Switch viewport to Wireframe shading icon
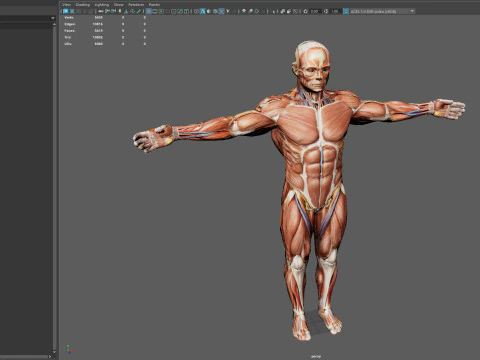This screenshot has height=360, width=480. point(196,11)
